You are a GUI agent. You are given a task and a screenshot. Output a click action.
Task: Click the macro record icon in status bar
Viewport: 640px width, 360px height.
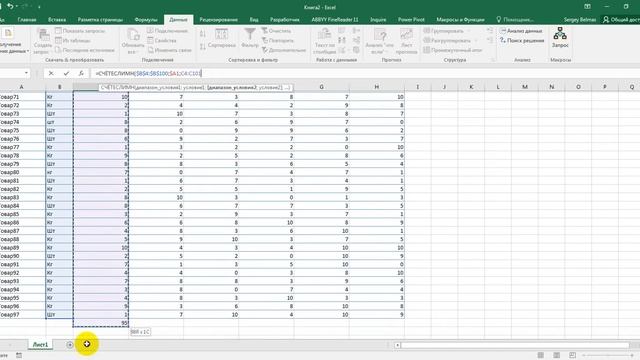[19, 356]
